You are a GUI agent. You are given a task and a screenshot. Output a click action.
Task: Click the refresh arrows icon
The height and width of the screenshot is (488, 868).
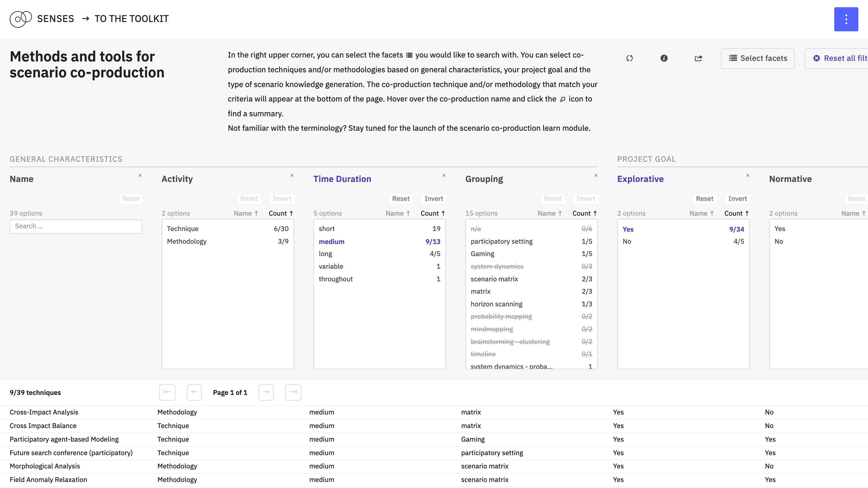(629, 58)
